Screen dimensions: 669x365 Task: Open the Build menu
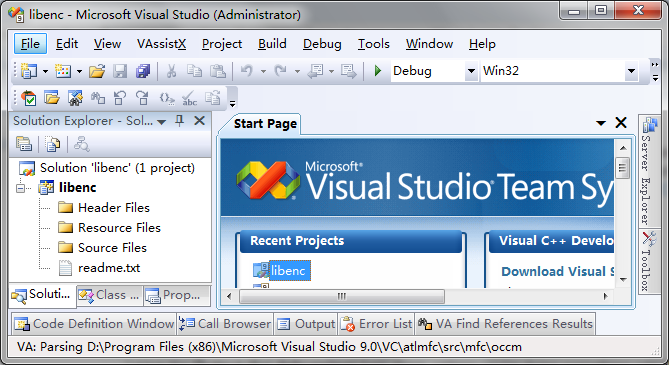[272, 44]
